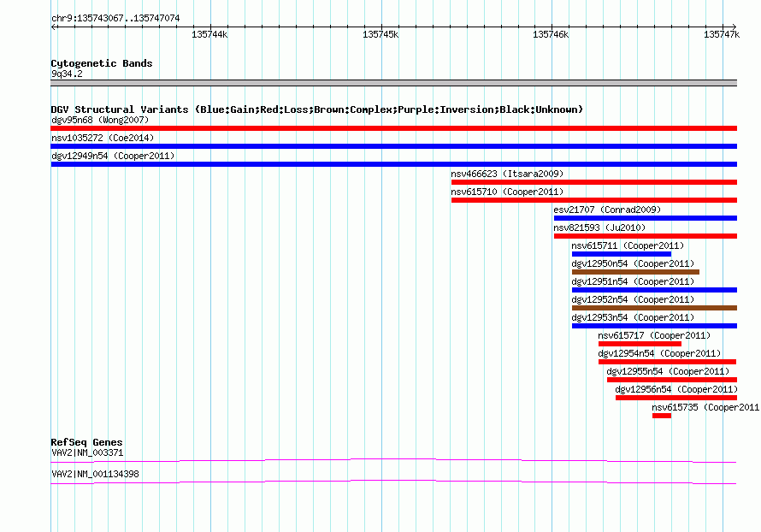The width and height of the screenshot is (761, 532).
Task: Click the Cytogenetic Bands track title
Action: (102, 63)
